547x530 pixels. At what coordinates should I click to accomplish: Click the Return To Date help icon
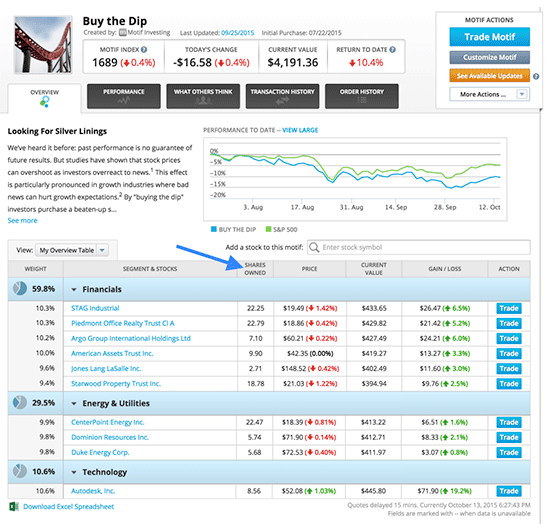coord(392,50)
